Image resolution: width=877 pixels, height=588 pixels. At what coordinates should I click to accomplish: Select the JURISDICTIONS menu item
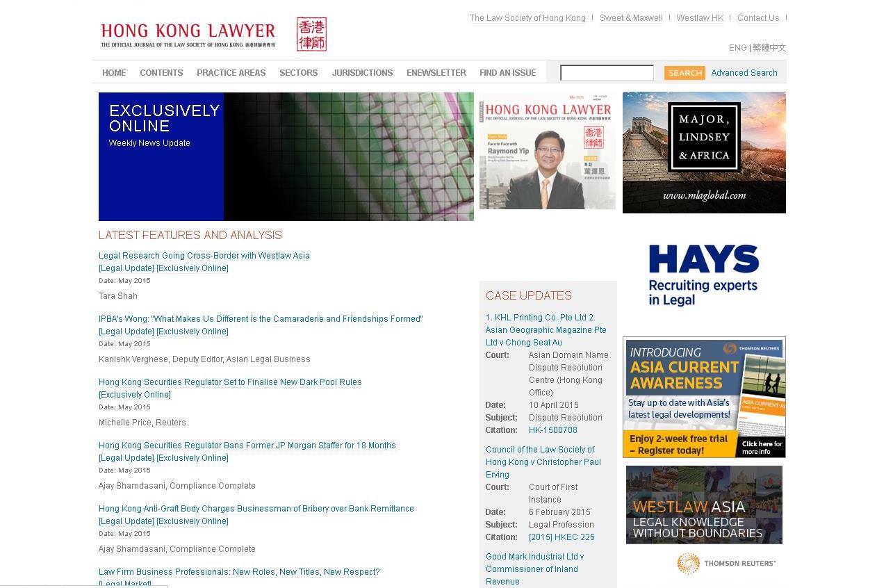pos(362,72)
